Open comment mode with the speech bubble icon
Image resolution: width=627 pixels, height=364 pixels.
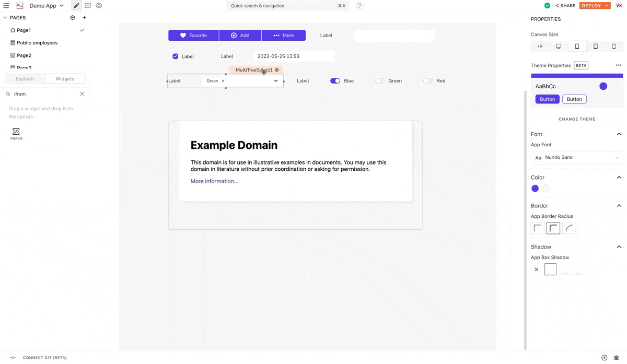click(88, 6)
